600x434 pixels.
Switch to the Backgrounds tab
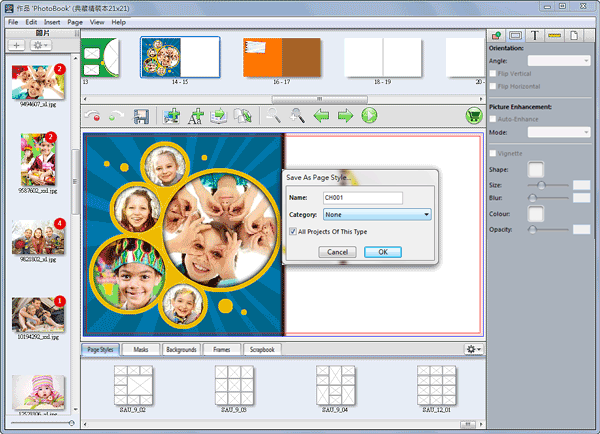point(181,349)
